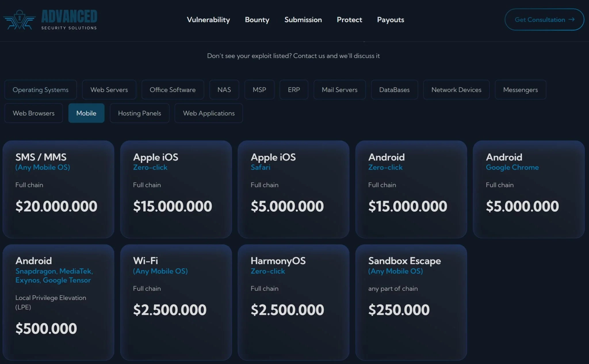Click the Advanced Security Solutions logo

click(50, 20)
